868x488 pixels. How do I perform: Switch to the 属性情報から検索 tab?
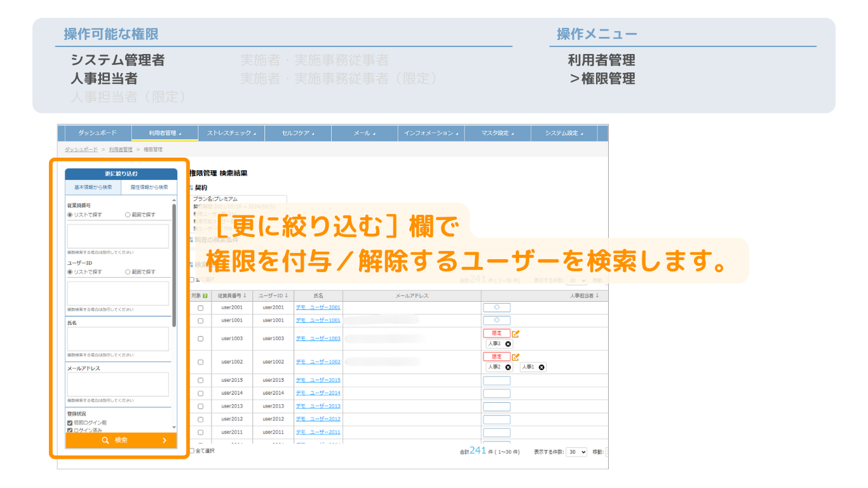pos(149,187)
